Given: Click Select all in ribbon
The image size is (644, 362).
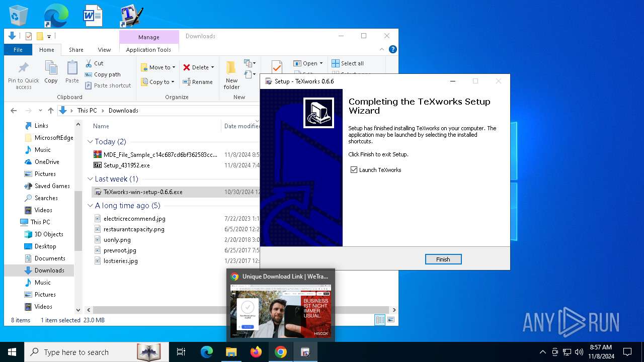Looking at the screenshot, I should 348,63.
